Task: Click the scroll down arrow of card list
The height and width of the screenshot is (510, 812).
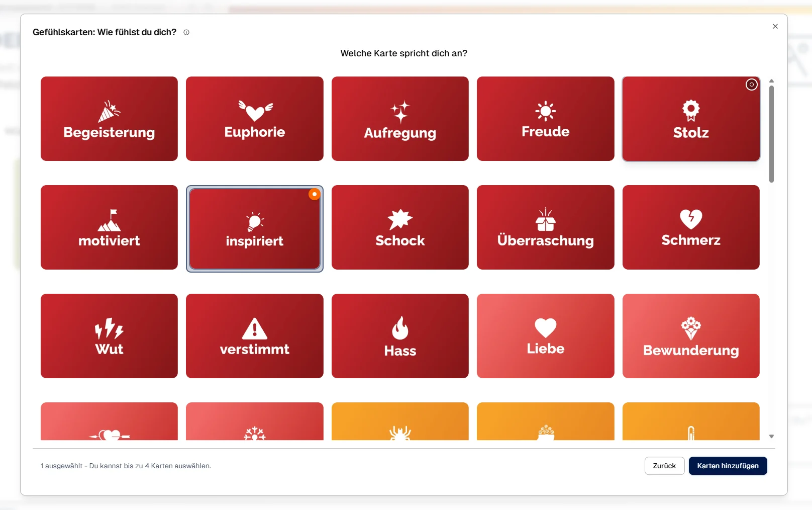Action: tap(771, 437)
